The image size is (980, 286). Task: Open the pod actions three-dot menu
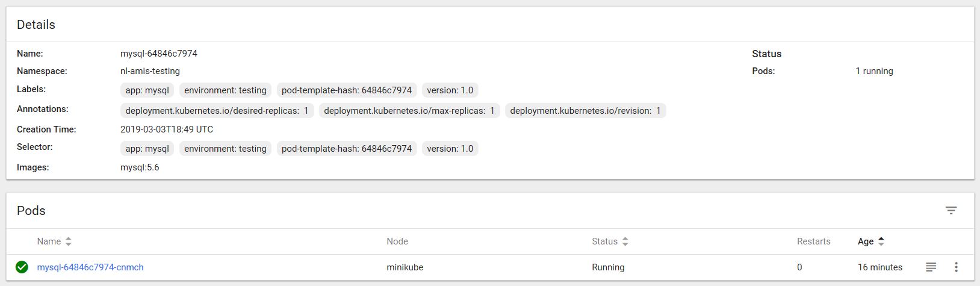(x=956, y=267)
